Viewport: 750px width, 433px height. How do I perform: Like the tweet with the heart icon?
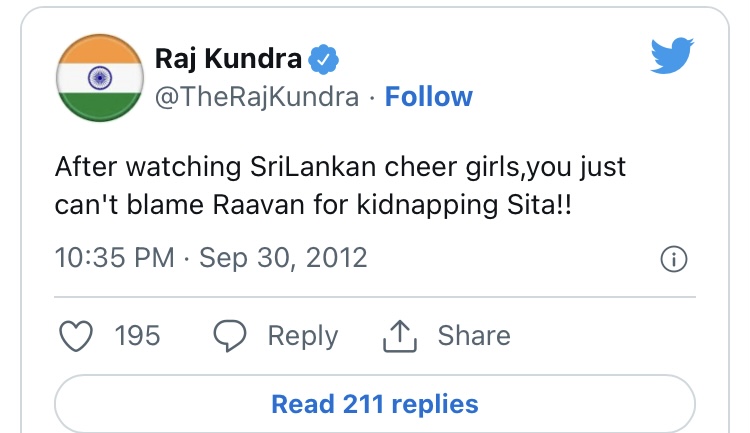[x=77, y=336]
